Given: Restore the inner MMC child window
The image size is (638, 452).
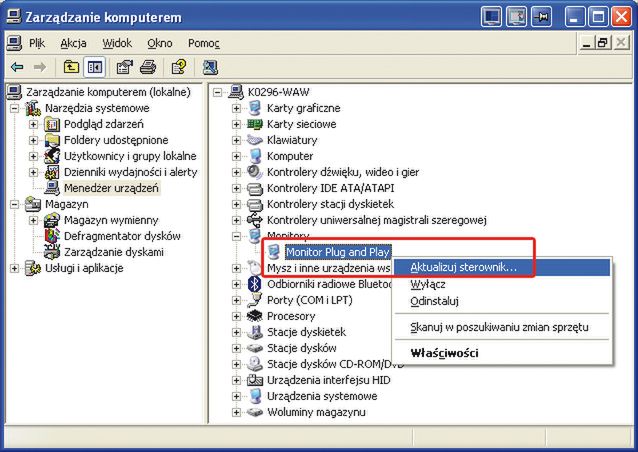Looking at the screenshot, I should click(x=603, y=42).
